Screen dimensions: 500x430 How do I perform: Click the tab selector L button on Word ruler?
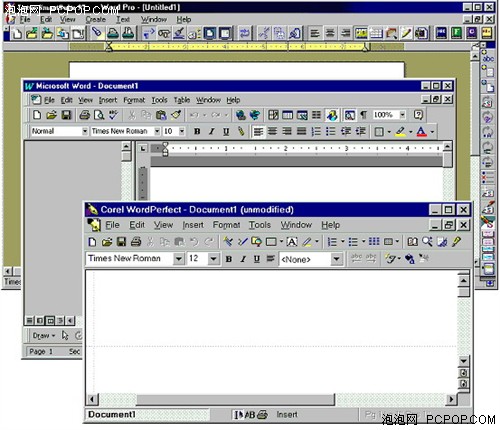(x=143, y=148)
